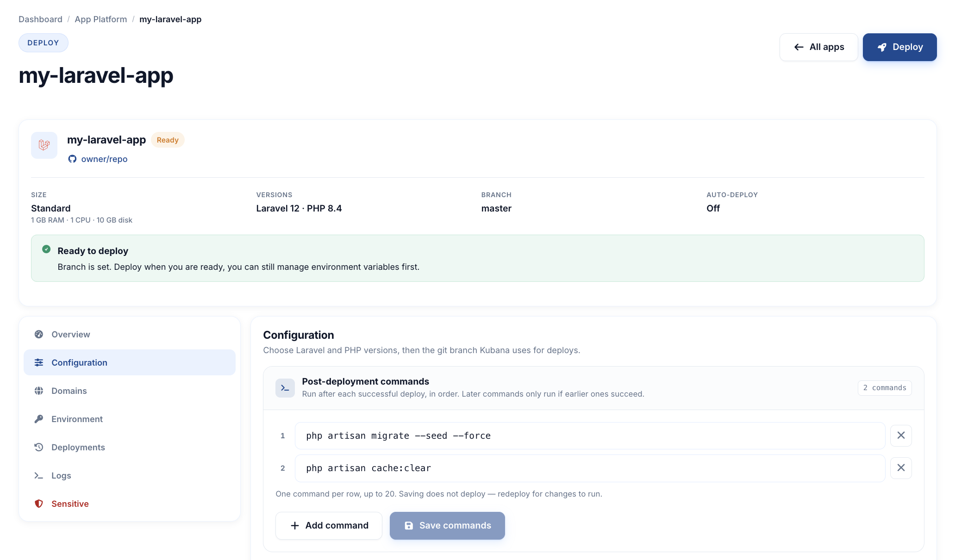The height and width of the screenshot is (560, 974).
Task: View the Deployments section
Action: [x=130, y=447]
